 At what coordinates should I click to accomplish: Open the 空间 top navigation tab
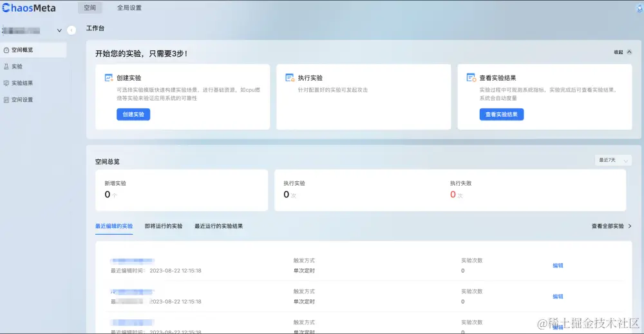(90, 7)
